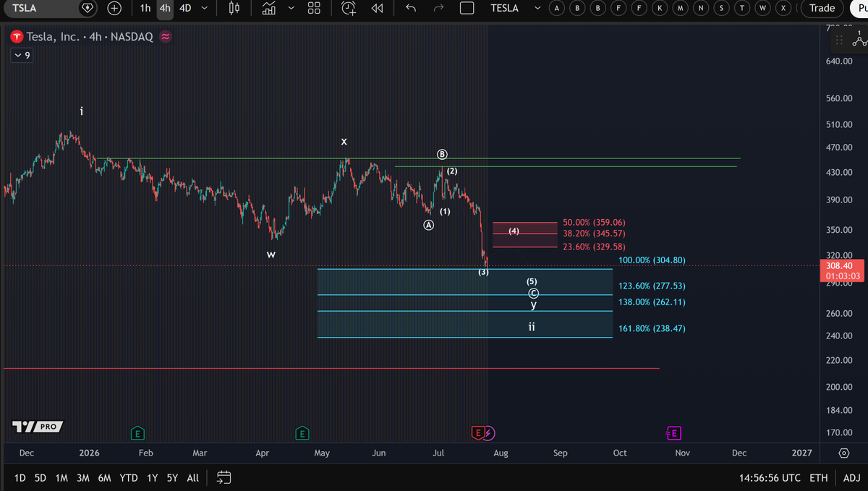This screenshot has height=491, width=868.
Task: Select the YTD date range
Action: coord(129,477)
